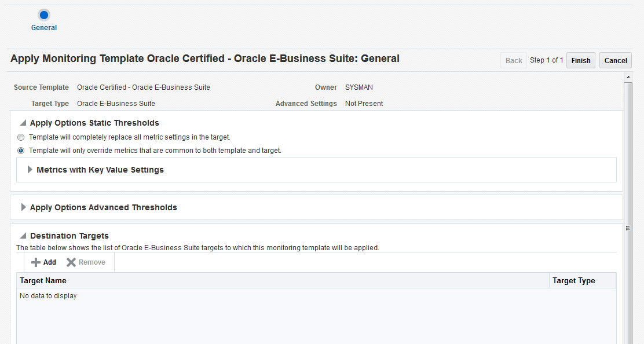Click the Remove toolbar item
644x344 pixels.
[x=92, y=262]
